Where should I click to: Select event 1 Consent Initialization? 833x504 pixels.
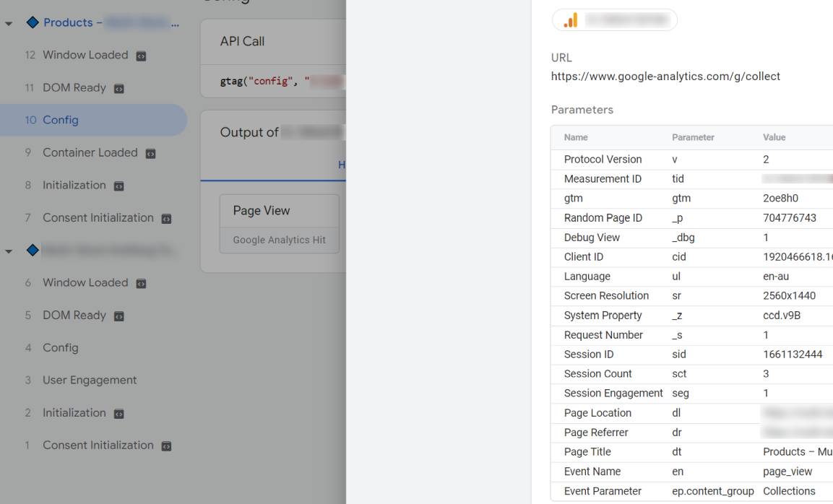(x=98, y=446)
